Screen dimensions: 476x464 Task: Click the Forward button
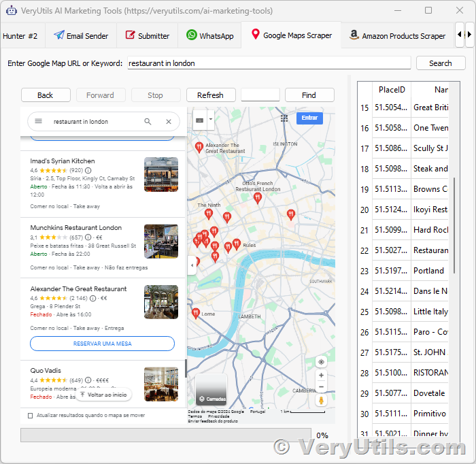[101, 95]
